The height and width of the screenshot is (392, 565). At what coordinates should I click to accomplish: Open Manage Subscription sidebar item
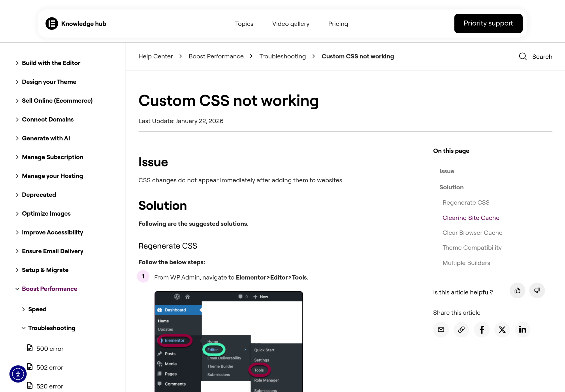pyautogui.click(x=53, y=157)
